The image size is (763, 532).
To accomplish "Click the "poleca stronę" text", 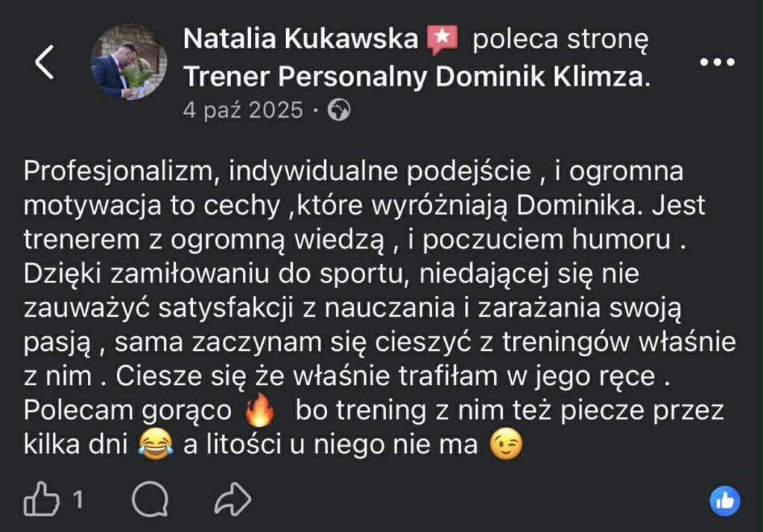I will [560, 39].
